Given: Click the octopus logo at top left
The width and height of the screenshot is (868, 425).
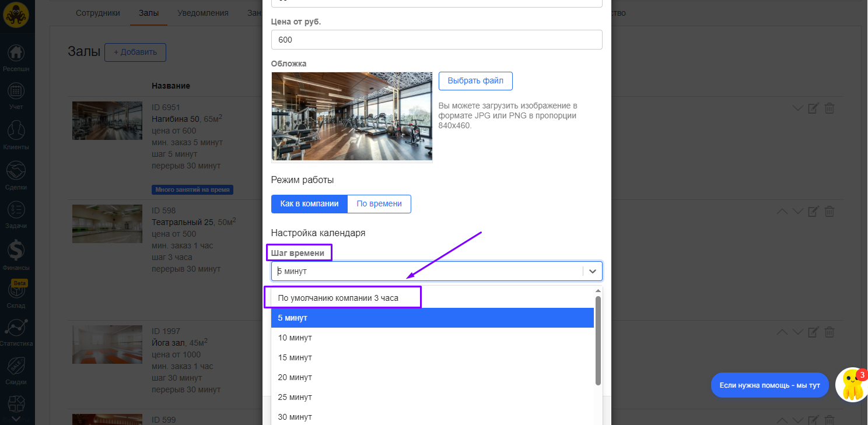Looking at the screenshot, I should point(16,16).
